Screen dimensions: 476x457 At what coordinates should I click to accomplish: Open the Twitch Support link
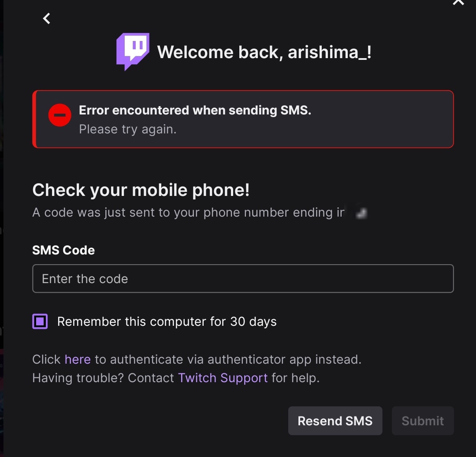(x=223, y=378)
